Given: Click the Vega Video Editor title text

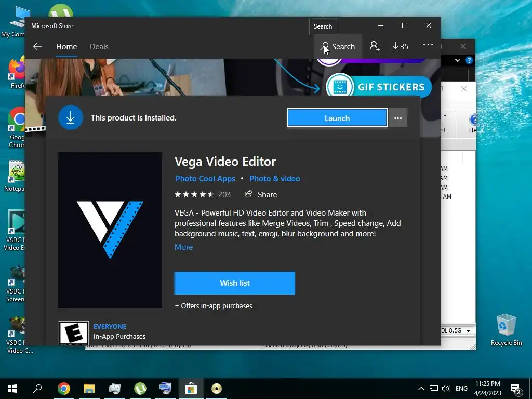Looking at the screenshot, I should [225, 162].
